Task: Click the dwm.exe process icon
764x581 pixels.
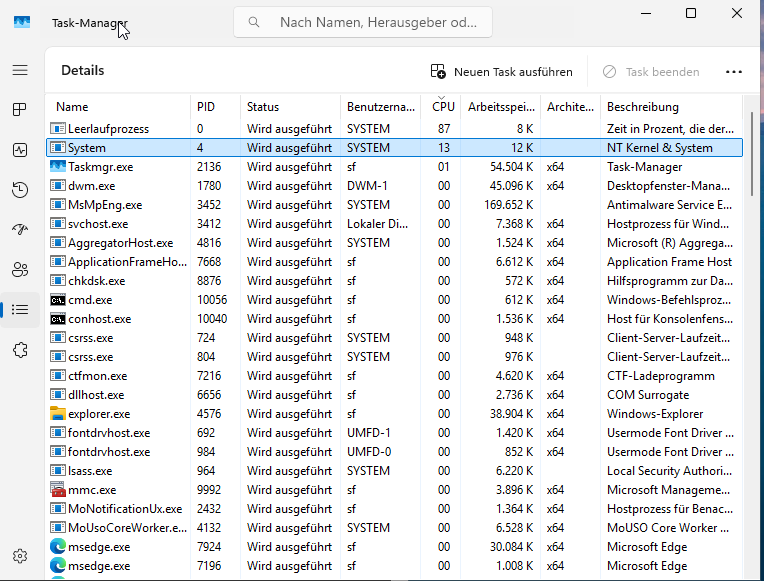Action: 58,186
